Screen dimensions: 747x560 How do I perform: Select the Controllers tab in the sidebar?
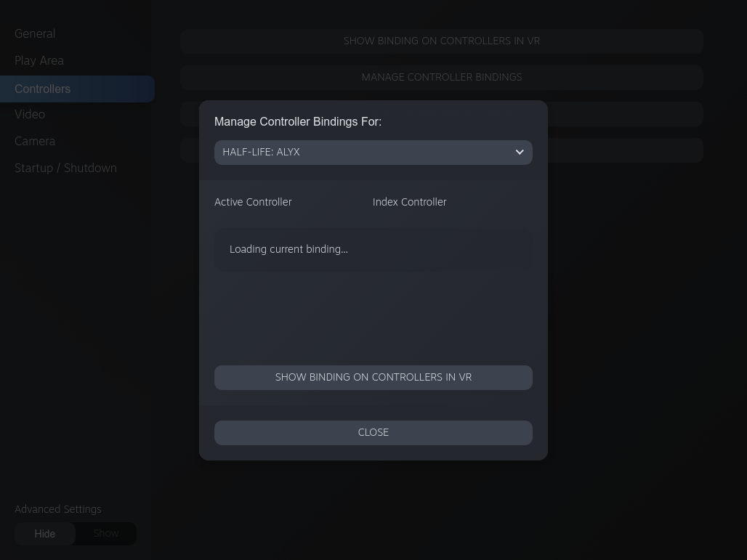click(x=77, y=89)
